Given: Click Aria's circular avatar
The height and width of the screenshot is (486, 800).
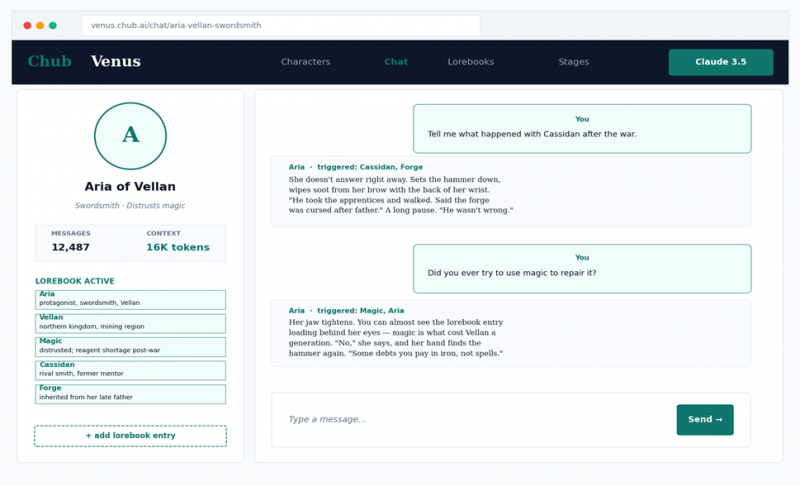Looking at the screenshot, I should (x=130, y=136).
